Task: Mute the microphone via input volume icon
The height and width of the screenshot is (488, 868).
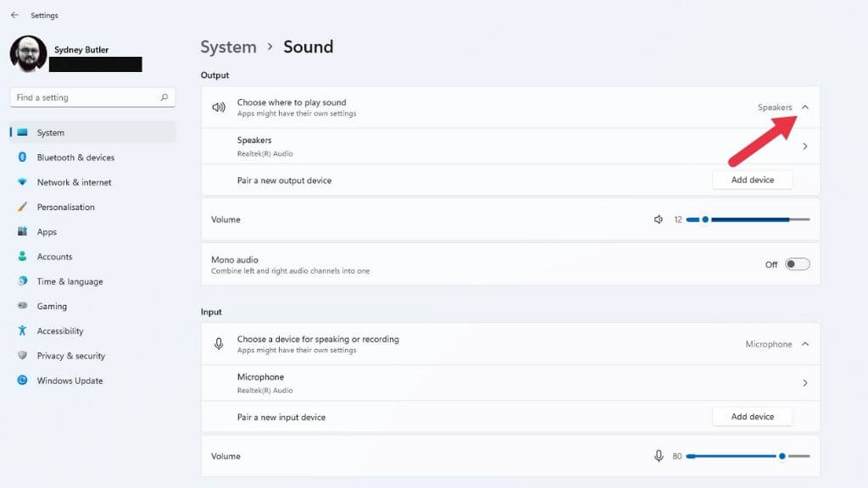Action: tap(659, 456)
